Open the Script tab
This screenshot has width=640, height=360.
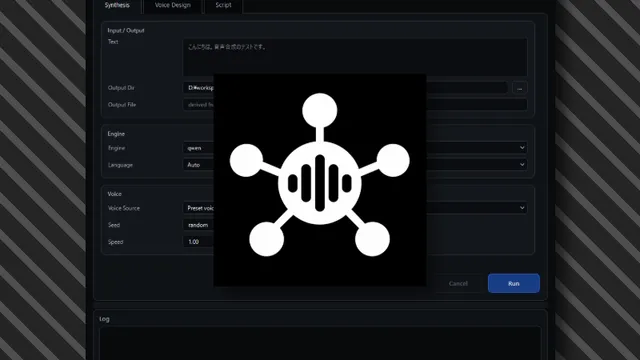[x=223, y=5]
